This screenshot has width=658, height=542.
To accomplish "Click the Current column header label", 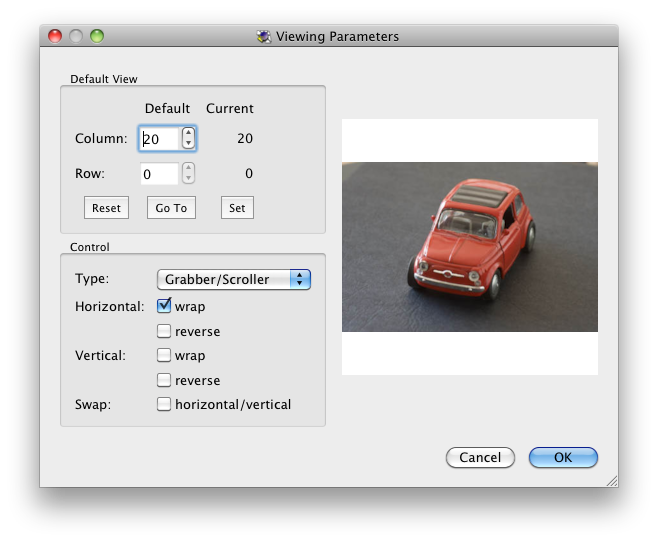I will point(230,108).
